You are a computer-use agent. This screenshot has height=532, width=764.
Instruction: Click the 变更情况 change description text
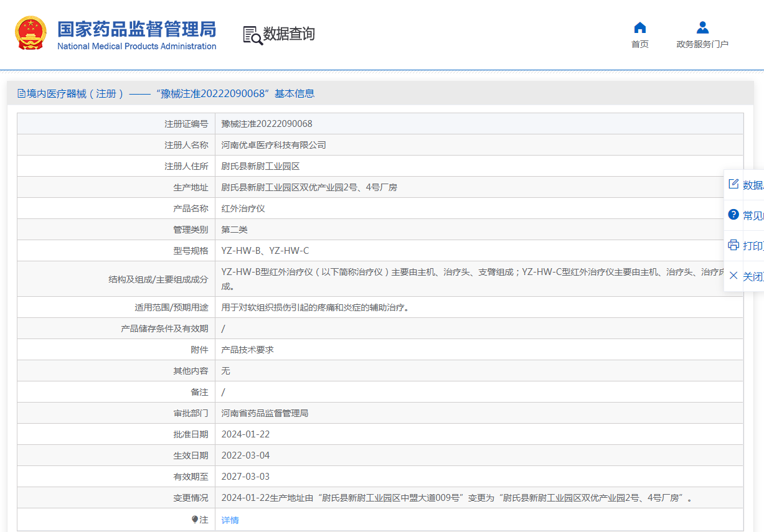point(457,498)
